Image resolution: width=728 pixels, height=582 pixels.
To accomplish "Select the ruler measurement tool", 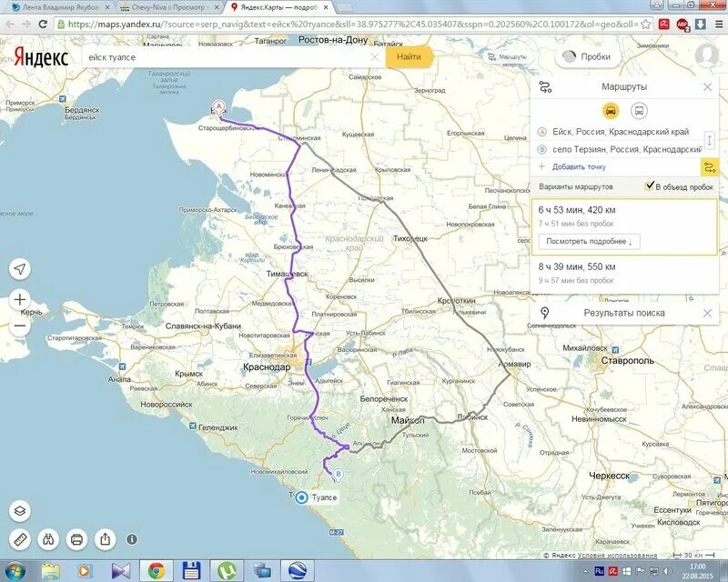I will click(20, 540).
